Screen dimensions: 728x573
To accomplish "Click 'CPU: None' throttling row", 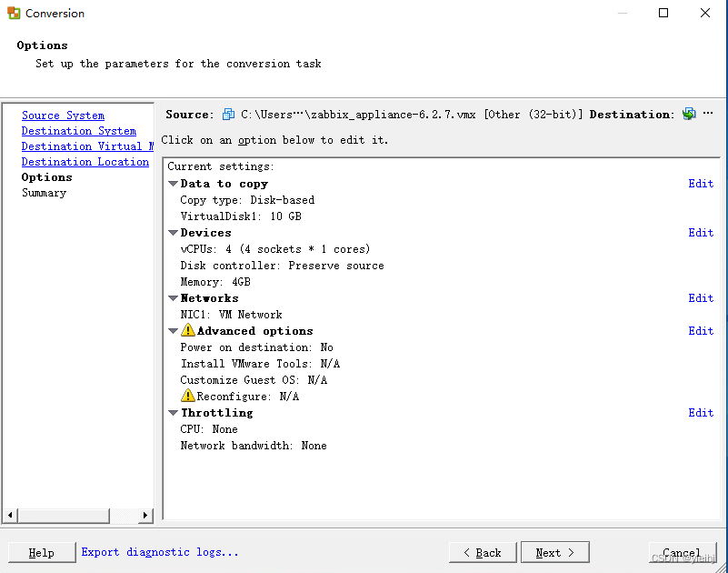I will tap(208, 429).
